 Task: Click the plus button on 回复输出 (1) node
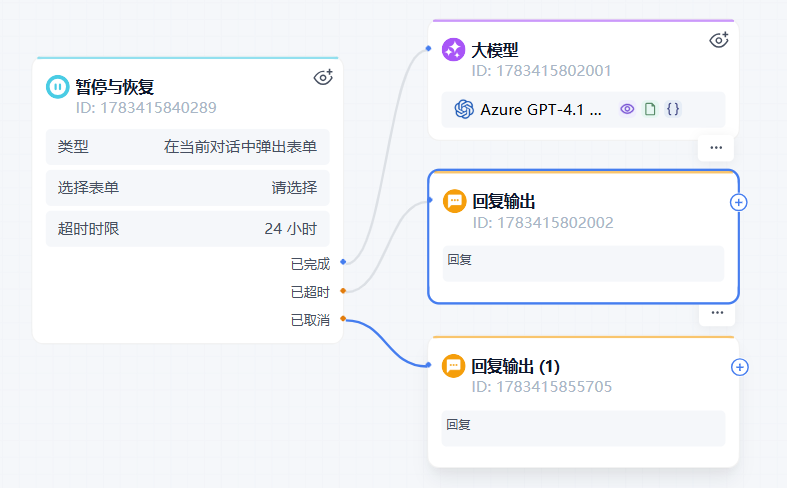tap(739, 367)
